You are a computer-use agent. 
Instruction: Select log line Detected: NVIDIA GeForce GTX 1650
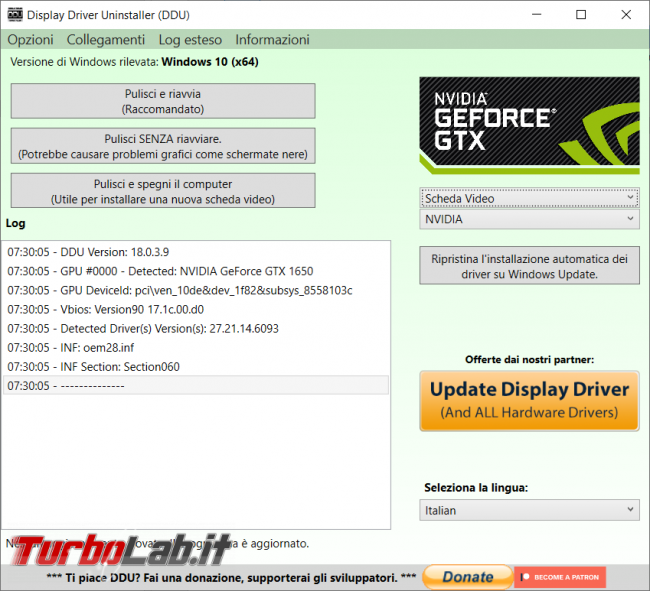pyautogui.click(x=196, y=271)
